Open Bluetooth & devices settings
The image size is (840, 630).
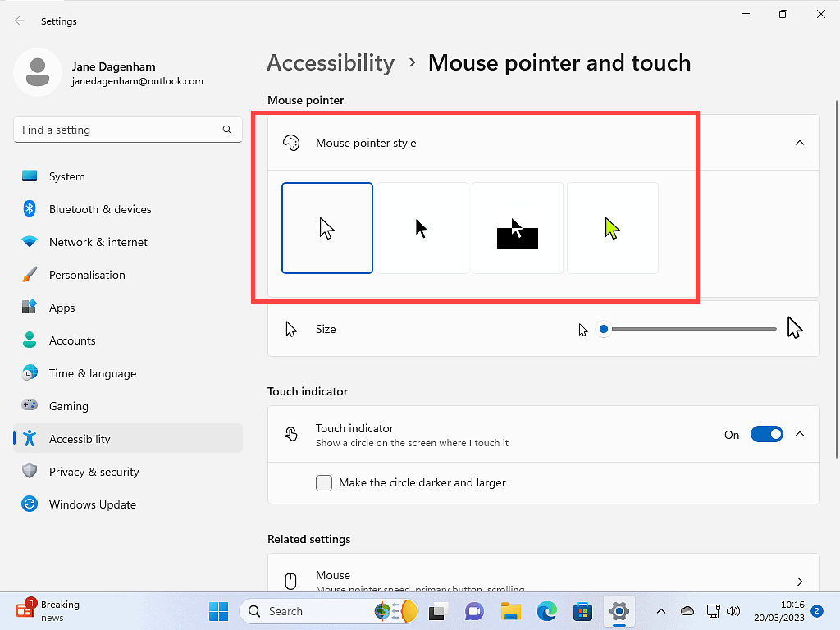[x=100, y=209]
